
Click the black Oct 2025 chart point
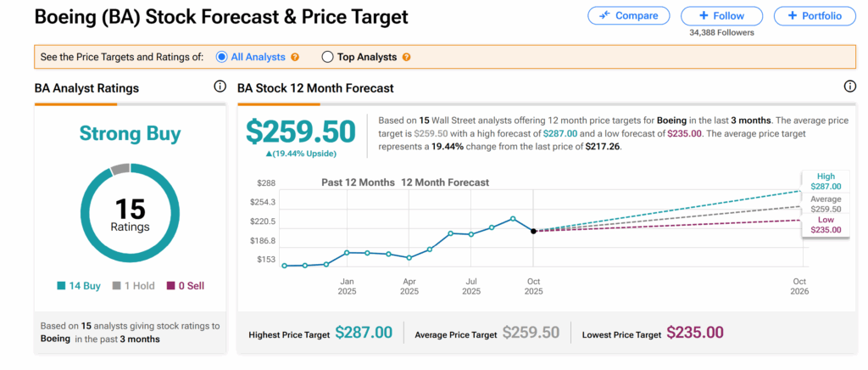tap(533, 231)
